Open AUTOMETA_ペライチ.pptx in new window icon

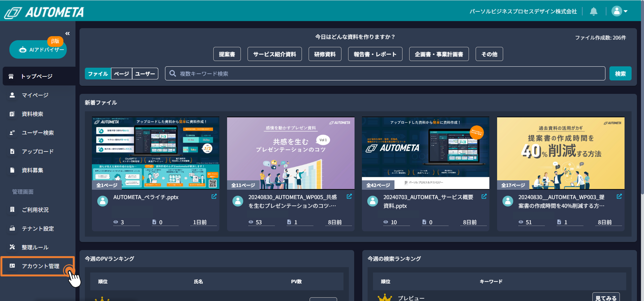coord(214,196)
